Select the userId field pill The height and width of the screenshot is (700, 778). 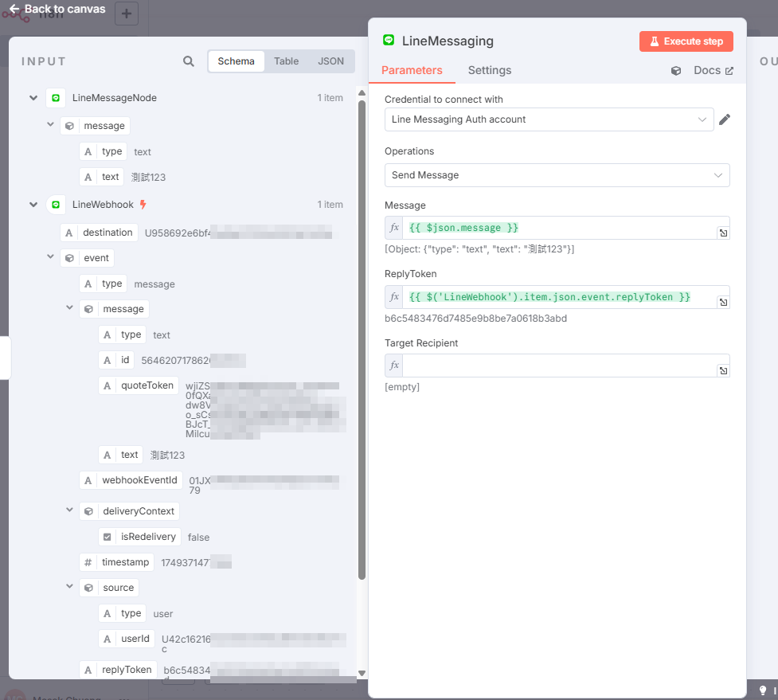point(127,639)
